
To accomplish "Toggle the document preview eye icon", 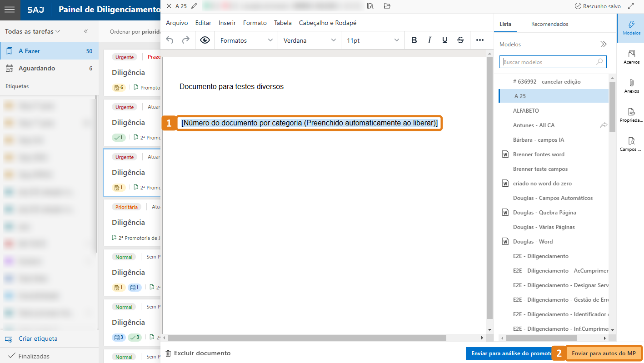I will point(205,40).
